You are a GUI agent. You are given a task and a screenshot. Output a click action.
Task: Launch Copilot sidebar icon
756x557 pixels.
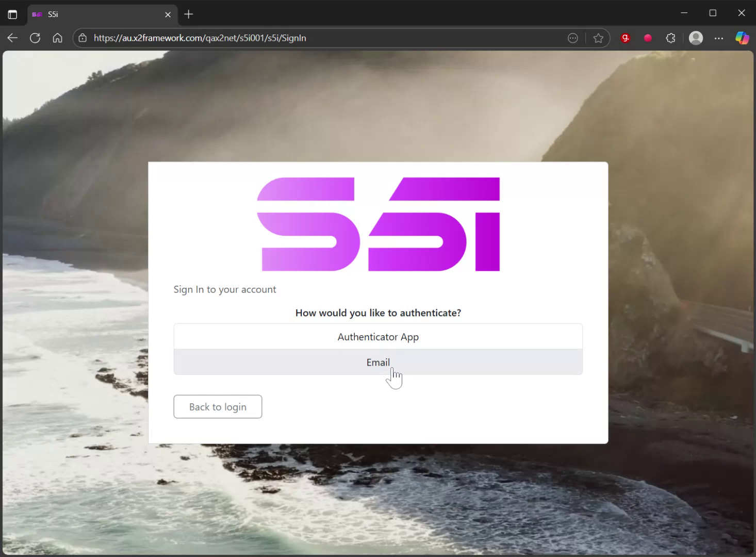point(742,38)
